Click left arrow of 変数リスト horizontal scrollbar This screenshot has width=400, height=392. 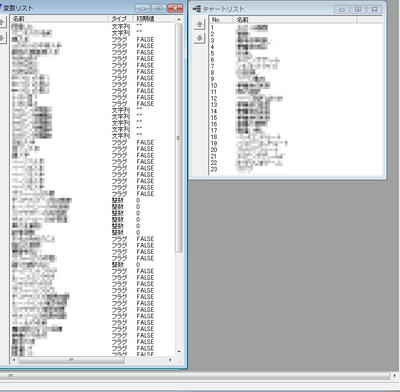tap(14, 360)
